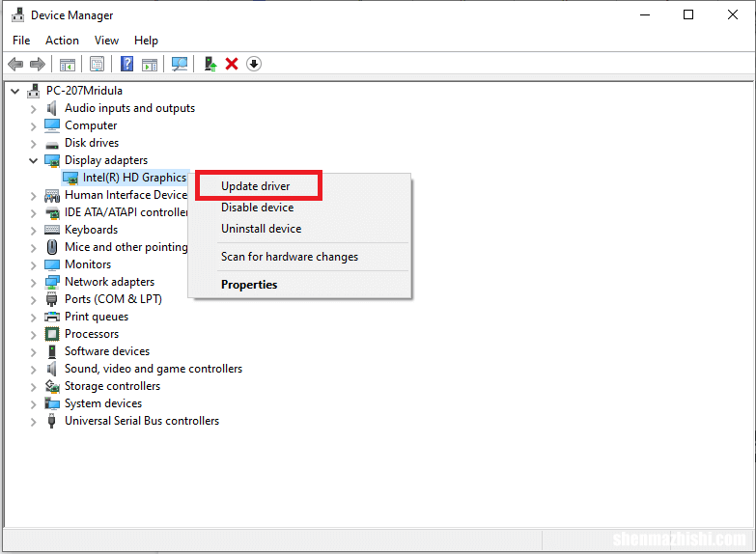The image size is (756, 554).
Task: Click the Back arrow in toolbar
Action: pos(15,64)
